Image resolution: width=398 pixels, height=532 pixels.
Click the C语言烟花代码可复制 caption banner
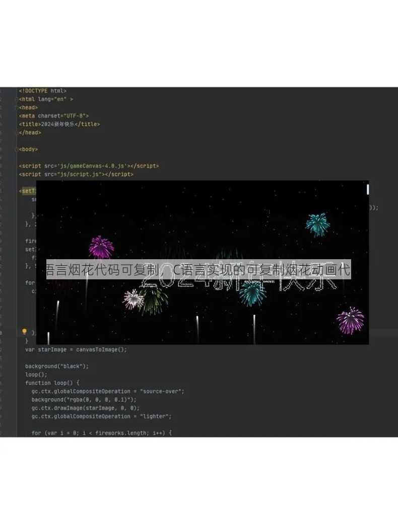click(x=198, y=269)
